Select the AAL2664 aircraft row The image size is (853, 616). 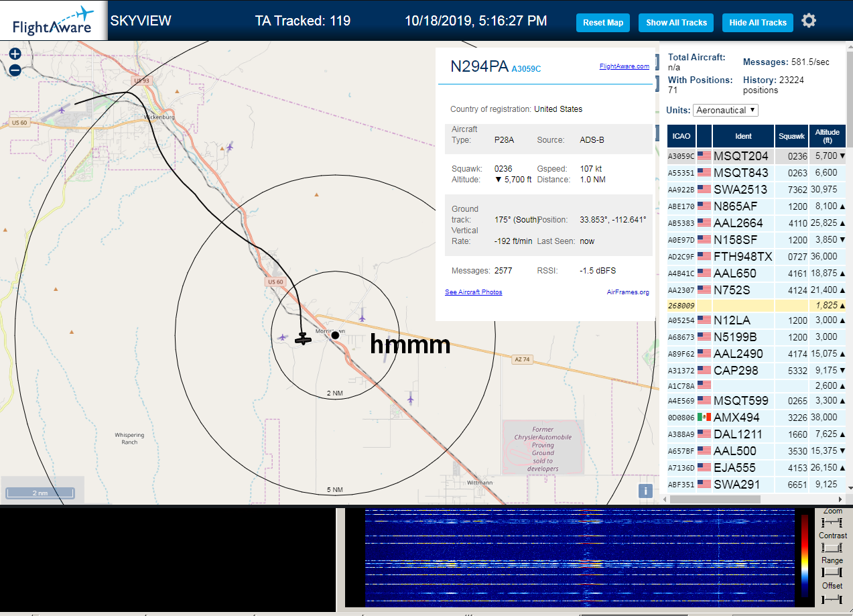[x=757, y=223]
